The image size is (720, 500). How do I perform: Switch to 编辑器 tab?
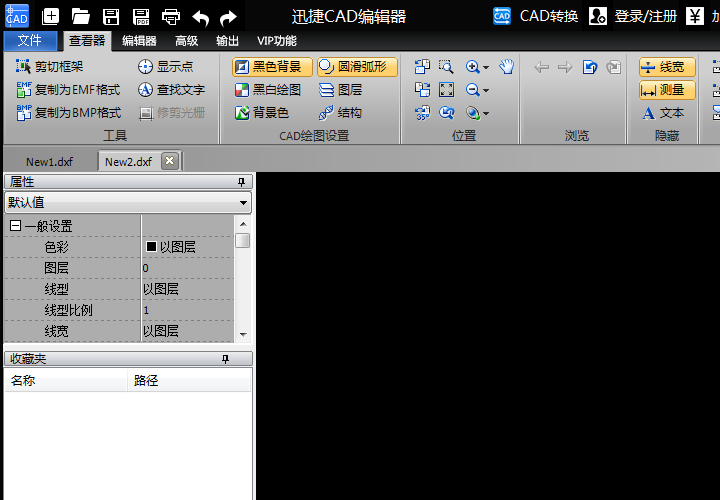(x=140, y=41)
